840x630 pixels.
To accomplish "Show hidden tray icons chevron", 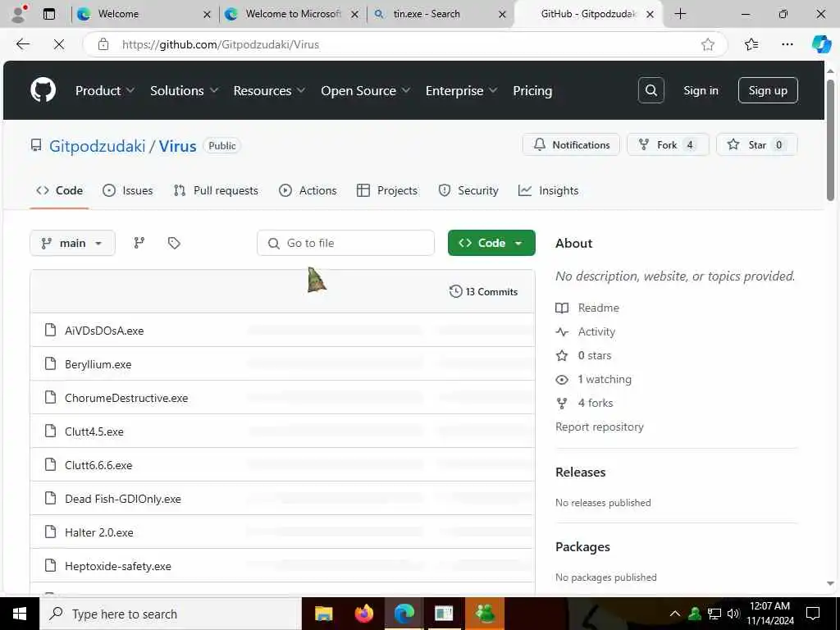I will (675, 614).
